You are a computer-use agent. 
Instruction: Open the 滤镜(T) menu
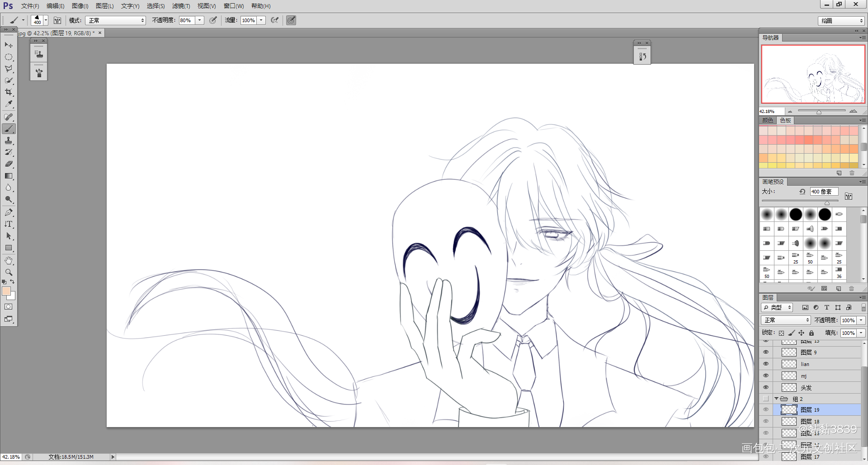(x=181, y=6)
